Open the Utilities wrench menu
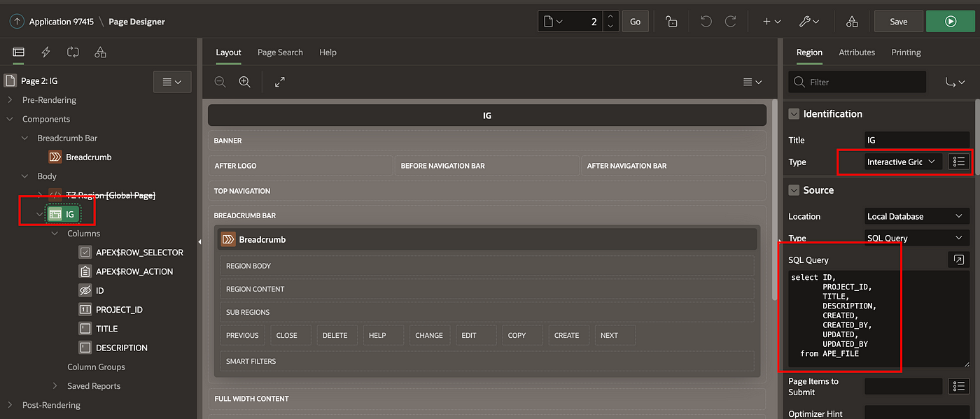980x419 pixels. pyautogui.click(x=809, y=22)
